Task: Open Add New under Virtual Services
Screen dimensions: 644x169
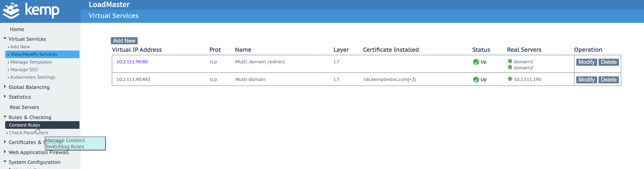Action: [x=20, y=47]
